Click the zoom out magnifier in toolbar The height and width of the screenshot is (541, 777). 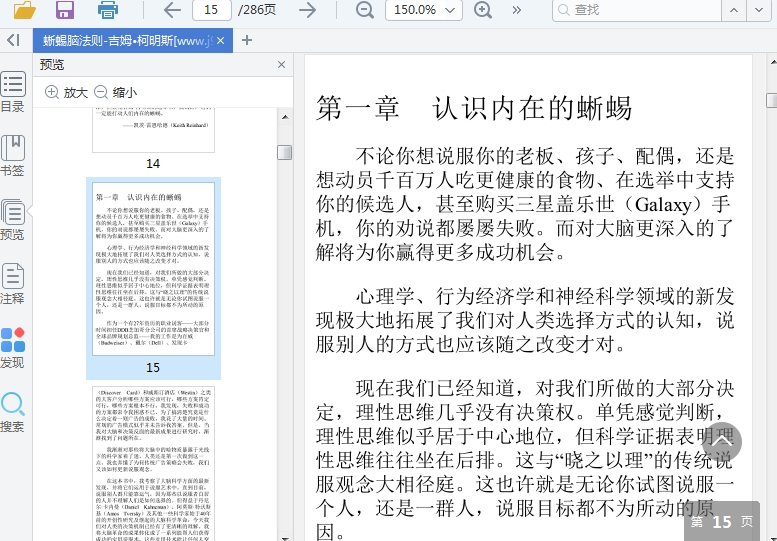click(365, 10)
